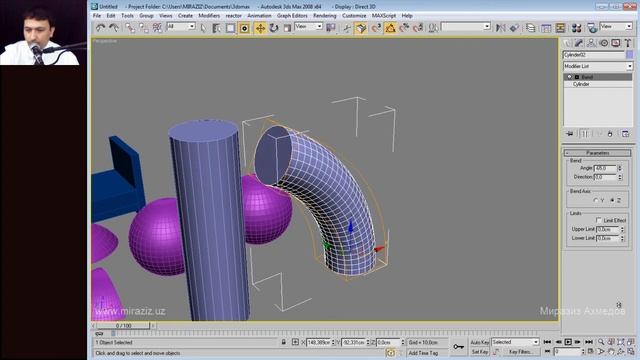Toggle the Percent Snap button
Viewport: 640px width, 360px height.
pyautogui.click(x=404, y=28)
